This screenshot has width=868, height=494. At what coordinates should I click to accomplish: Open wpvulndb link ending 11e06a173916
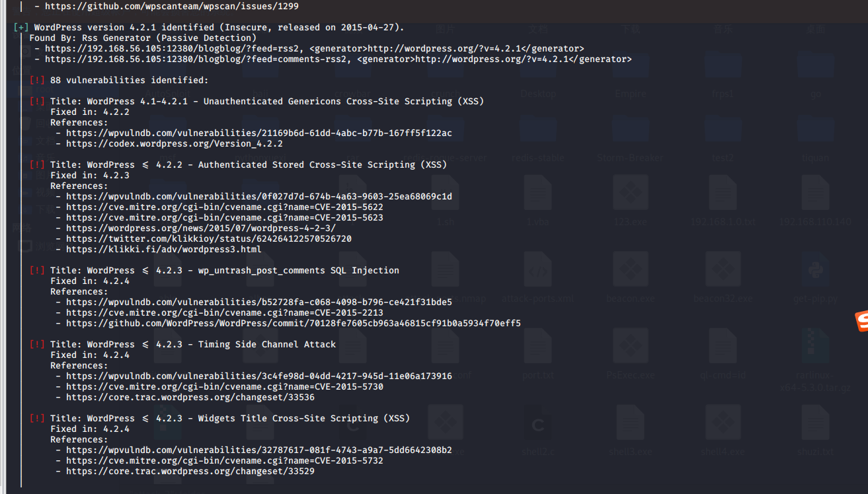[258, 376]
